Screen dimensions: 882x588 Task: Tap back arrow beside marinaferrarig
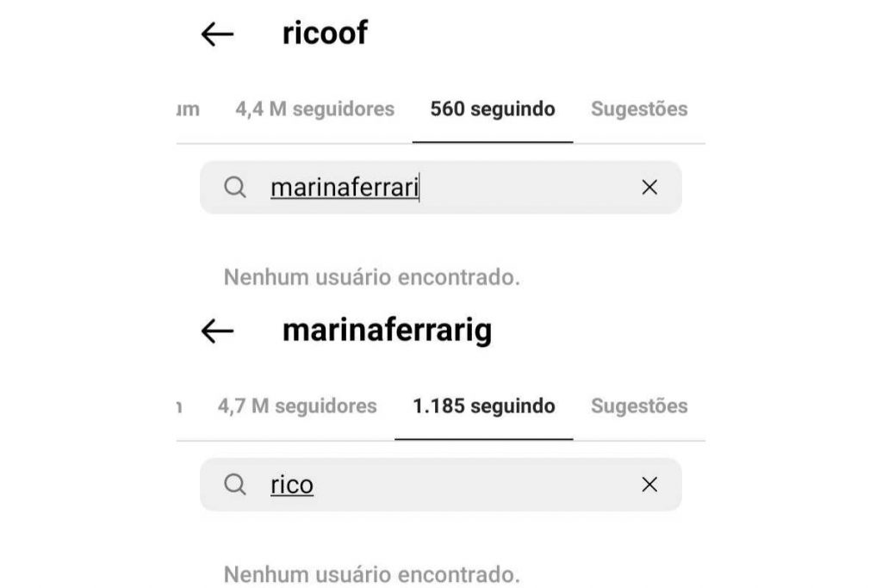[x=217, y=331]
